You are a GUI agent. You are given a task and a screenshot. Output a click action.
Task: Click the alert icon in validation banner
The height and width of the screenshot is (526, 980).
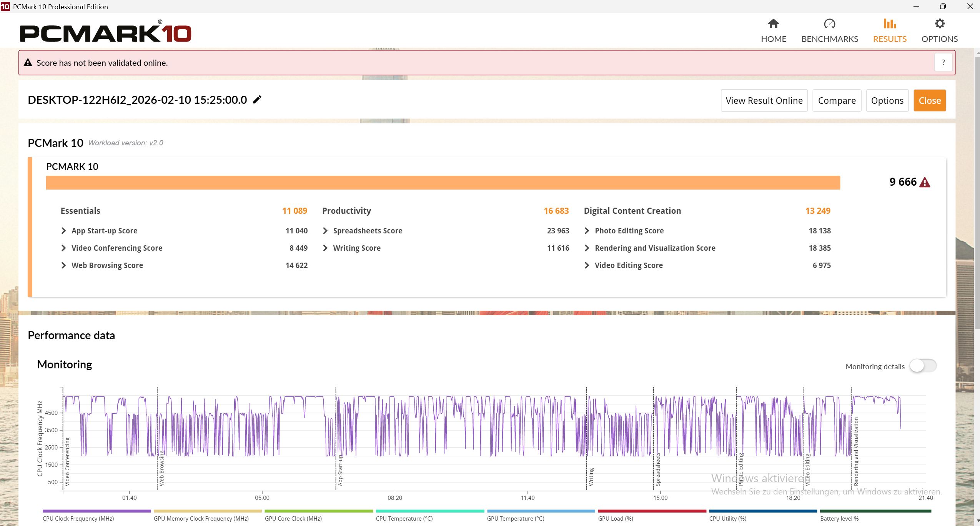[28, 63]
